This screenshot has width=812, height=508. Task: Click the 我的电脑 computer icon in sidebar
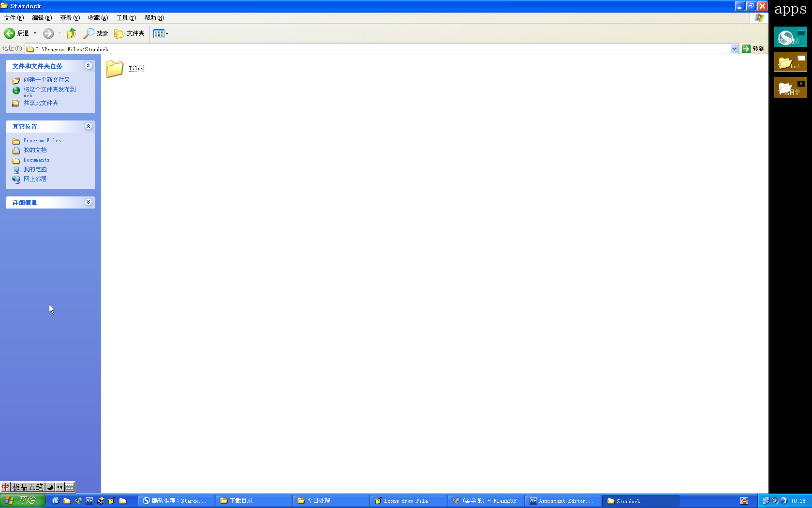point(16,170)
